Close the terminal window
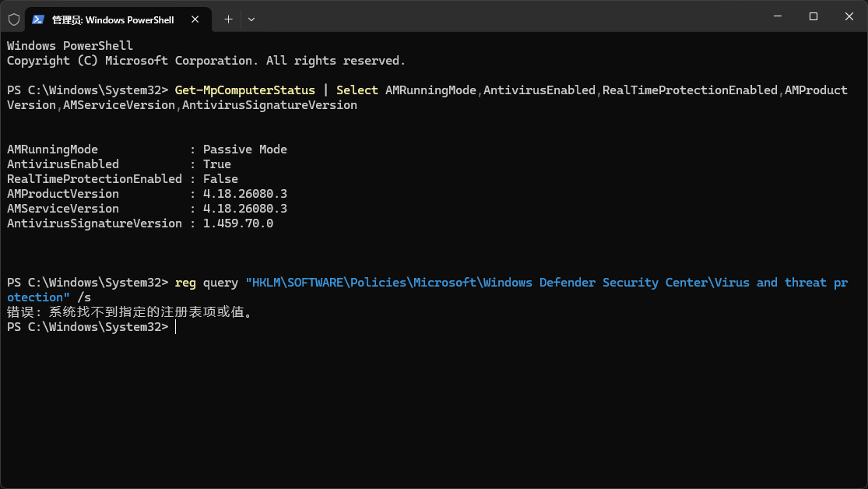The height and width of the screenshot is (489, 868). coord(849,16)
